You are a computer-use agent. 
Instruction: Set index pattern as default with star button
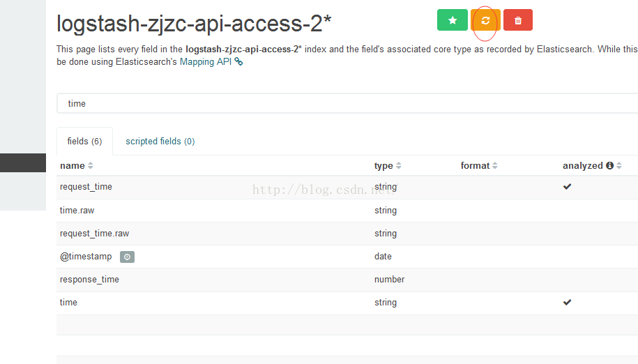(x=452, y=20)
